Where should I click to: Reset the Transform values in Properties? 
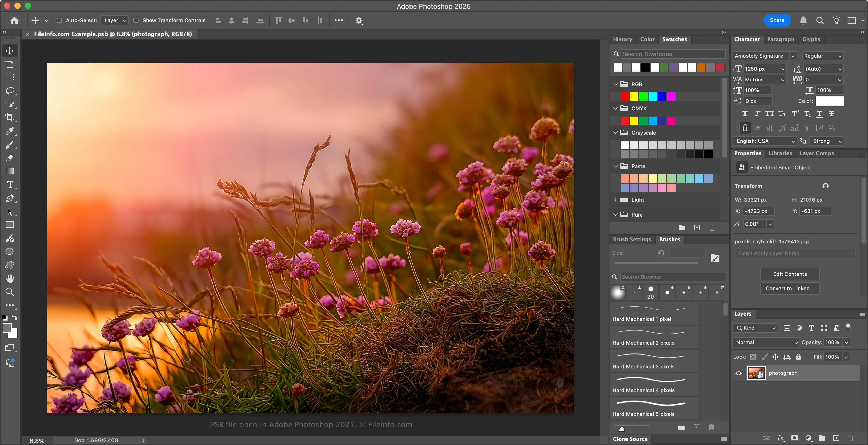pos(825,186)
